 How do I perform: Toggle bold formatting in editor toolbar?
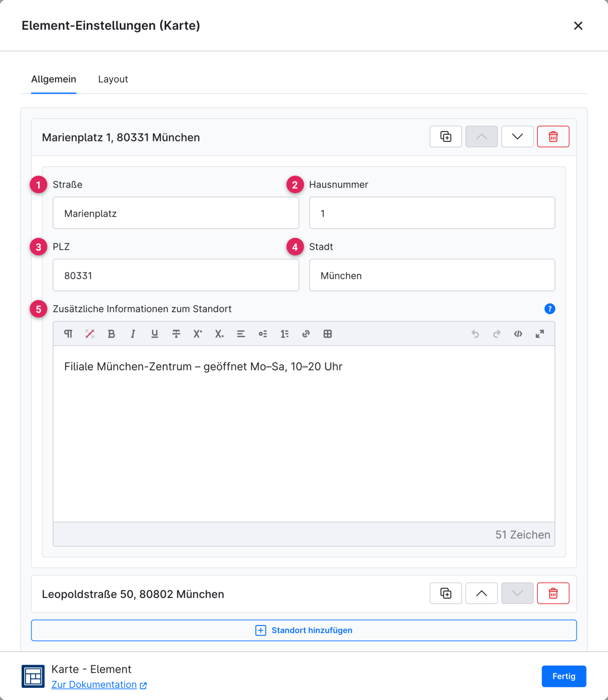click(x=111, y=334)
